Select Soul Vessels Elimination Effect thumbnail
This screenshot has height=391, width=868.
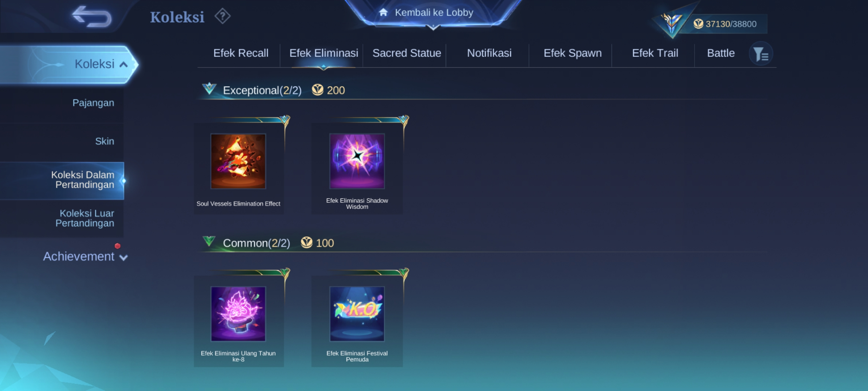click(x=238, y=161)
